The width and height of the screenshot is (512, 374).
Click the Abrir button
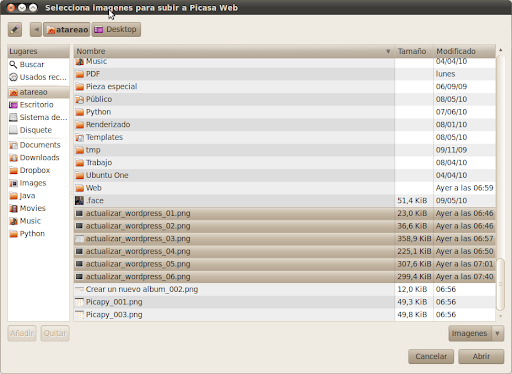[x=481, y=356]
